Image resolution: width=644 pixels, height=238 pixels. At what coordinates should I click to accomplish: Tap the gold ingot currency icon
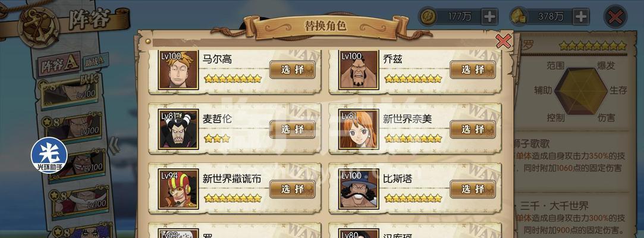tap(519, 17)
